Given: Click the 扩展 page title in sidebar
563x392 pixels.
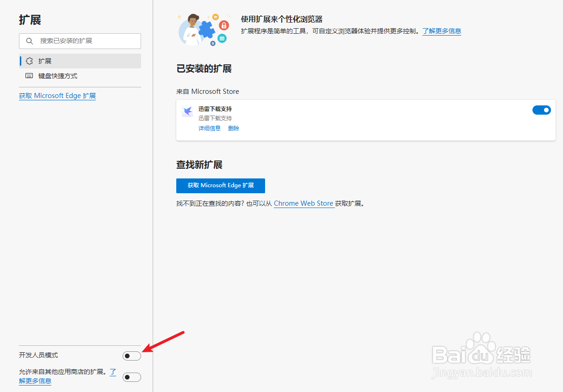Looking at the screenshot, I should tap(30, 20).
